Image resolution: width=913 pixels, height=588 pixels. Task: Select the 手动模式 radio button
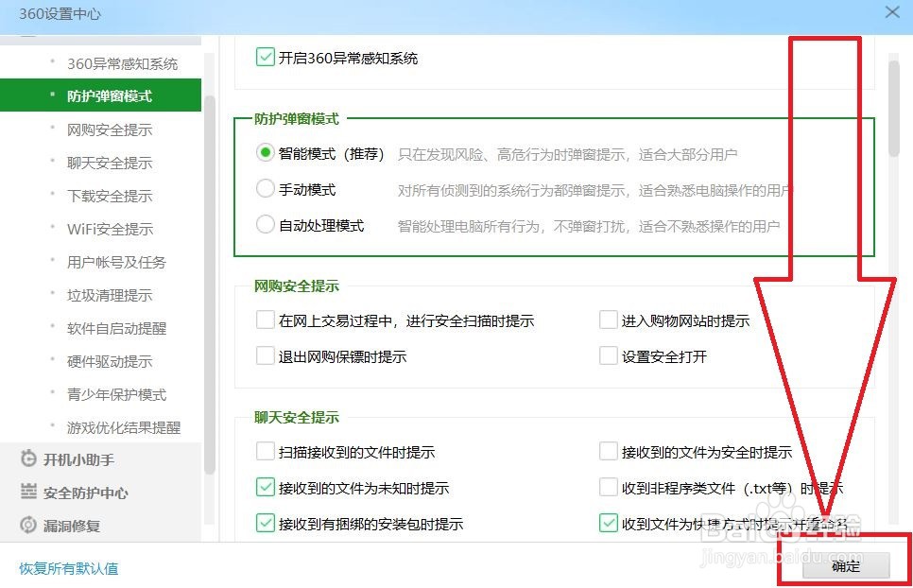[x=266, y=189]
